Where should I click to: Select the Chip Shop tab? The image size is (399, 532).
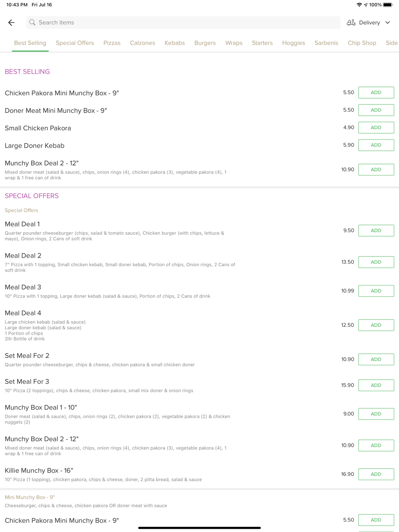[x=362, y=43]
